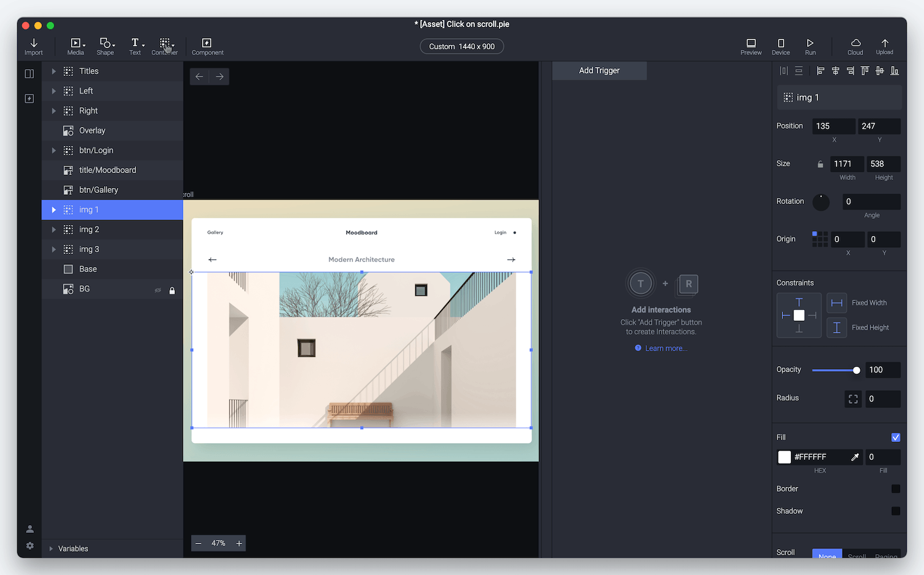Click the Upload icon
Image resolution: width=924 pixels, height=575 pixels.
885,46
